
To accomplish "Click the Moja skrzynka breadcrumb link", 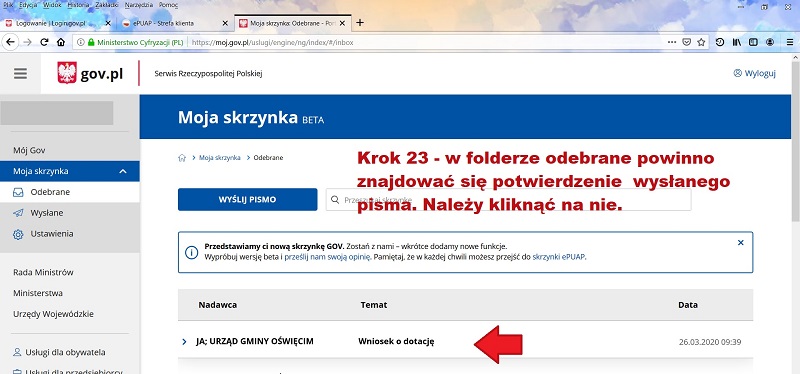I will pyautogui.click(x=219, y=158).
